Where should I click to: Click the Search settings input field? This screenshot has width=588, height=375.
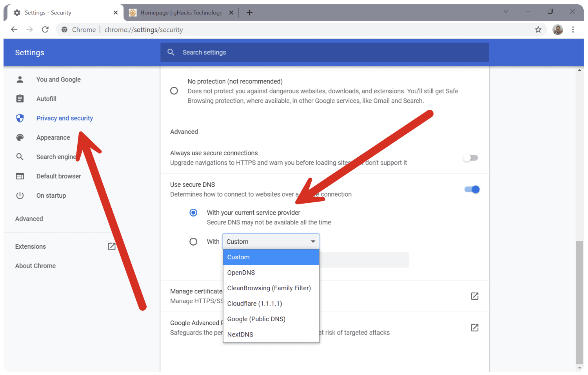pos(325,52)
